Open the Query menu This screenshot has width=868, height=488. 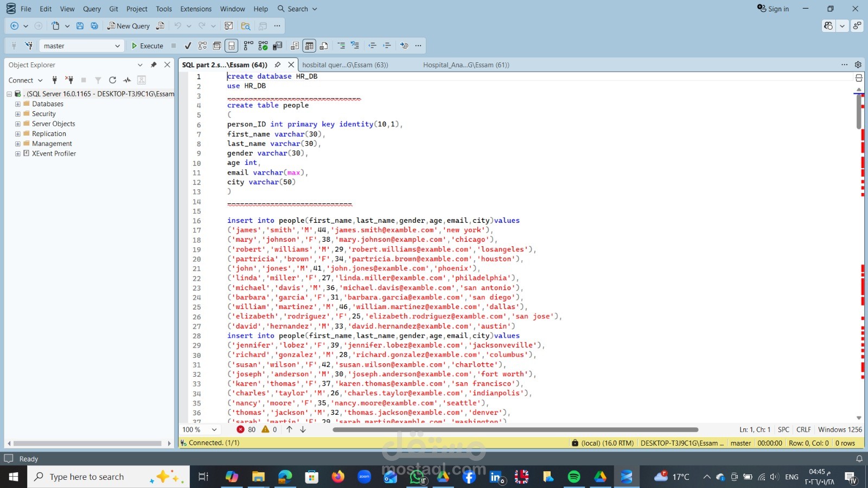[x=92, y=9]
